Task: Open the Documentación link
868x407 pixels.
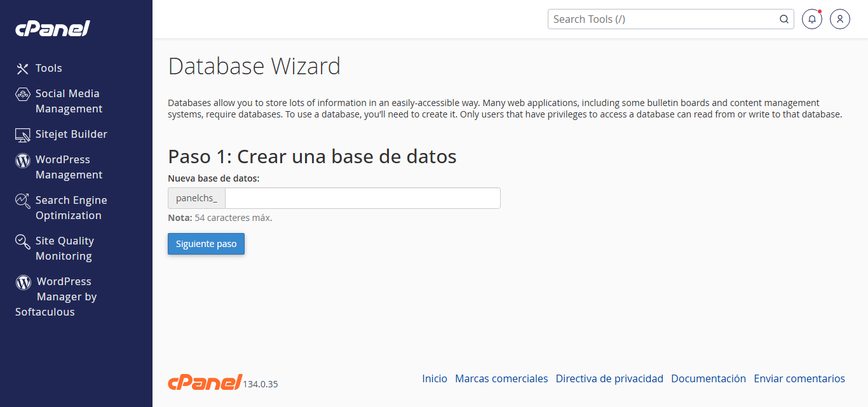Action: (x=709, y=378)
